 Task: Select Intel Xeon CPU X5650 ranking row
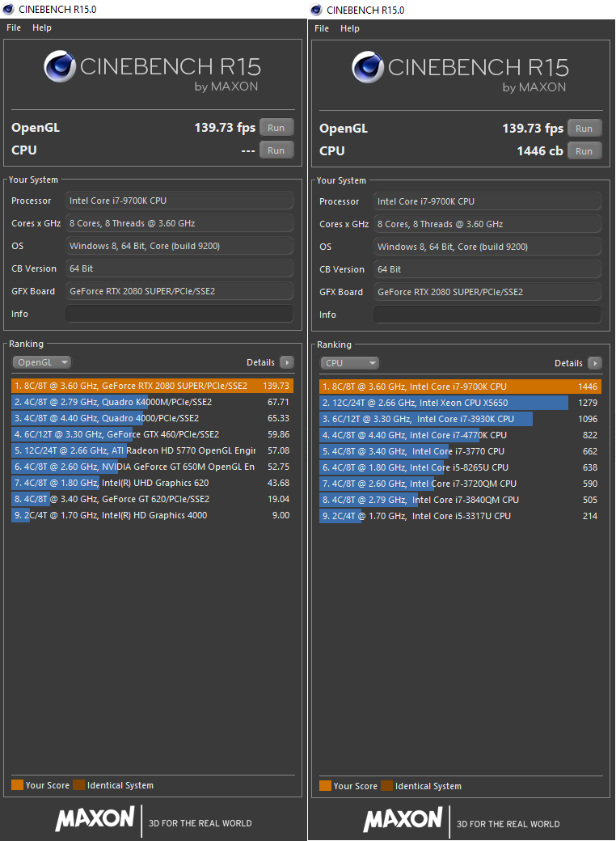click(460, 403)
